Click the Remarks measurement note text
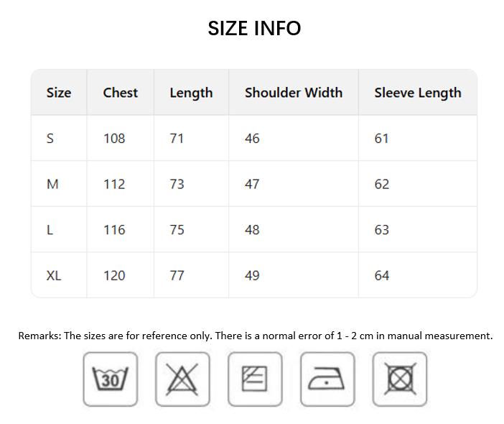Viewport: 504px width, 424px height. click(255, 336)
